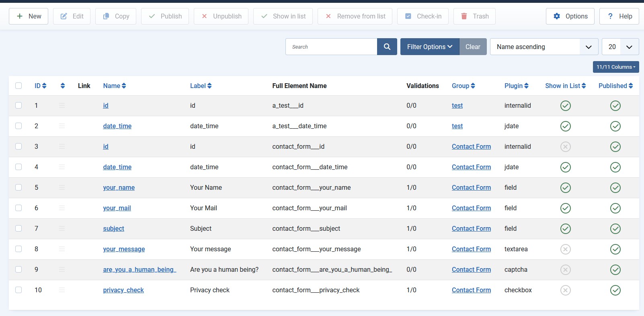The width and height of the screenshot is (644, 316).
Task: Click into the Search text field
Action: click(331, 47)
